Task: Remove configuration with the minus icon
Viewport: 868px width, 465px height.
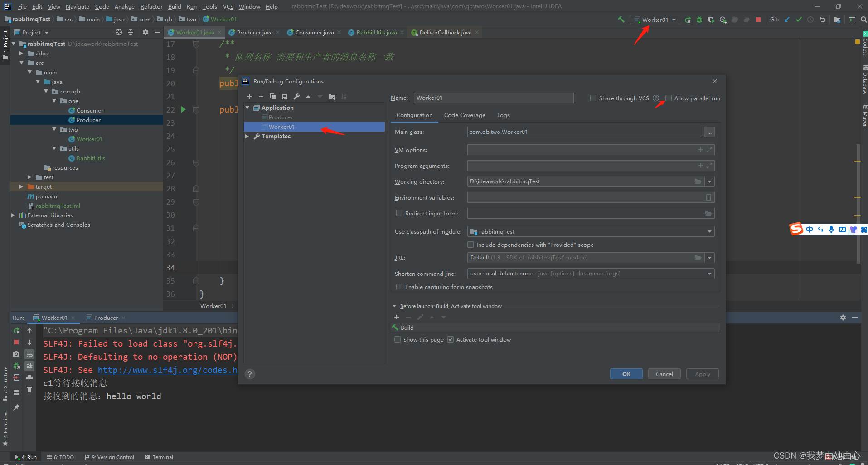Action: [x=261, y=97]
